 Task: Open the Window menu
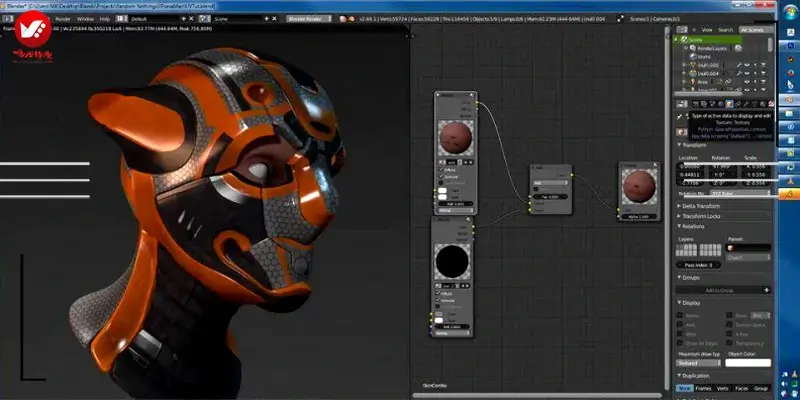pos(85,18)
